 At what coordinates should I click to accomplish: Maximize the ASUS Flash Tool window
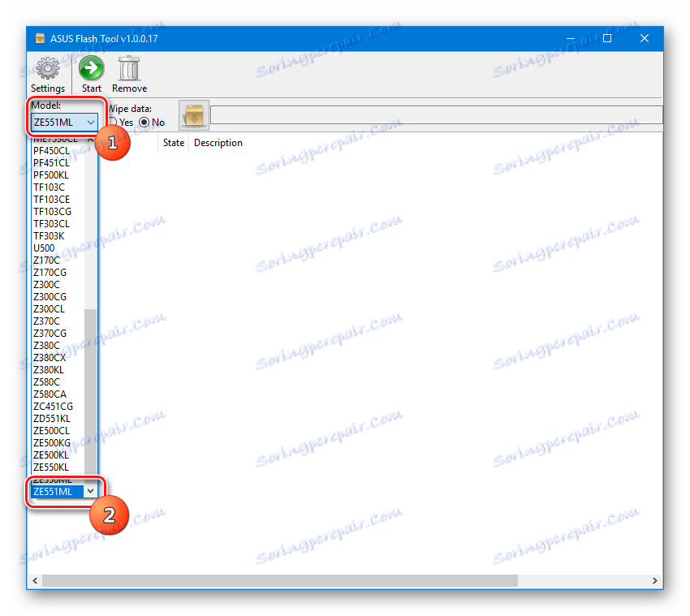pos(607,38)
